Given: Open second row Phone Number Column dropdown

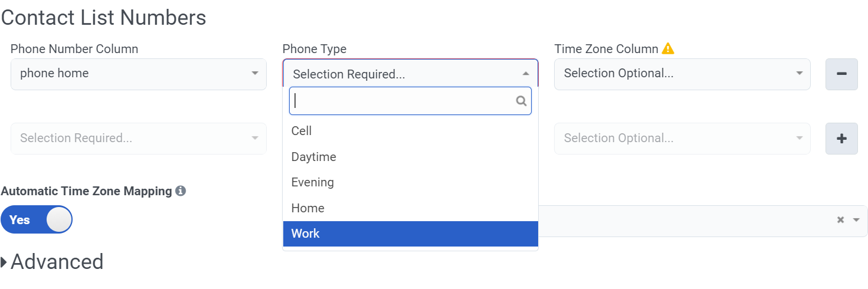Looking at the screenshot, I should click(x=138, y=139).
